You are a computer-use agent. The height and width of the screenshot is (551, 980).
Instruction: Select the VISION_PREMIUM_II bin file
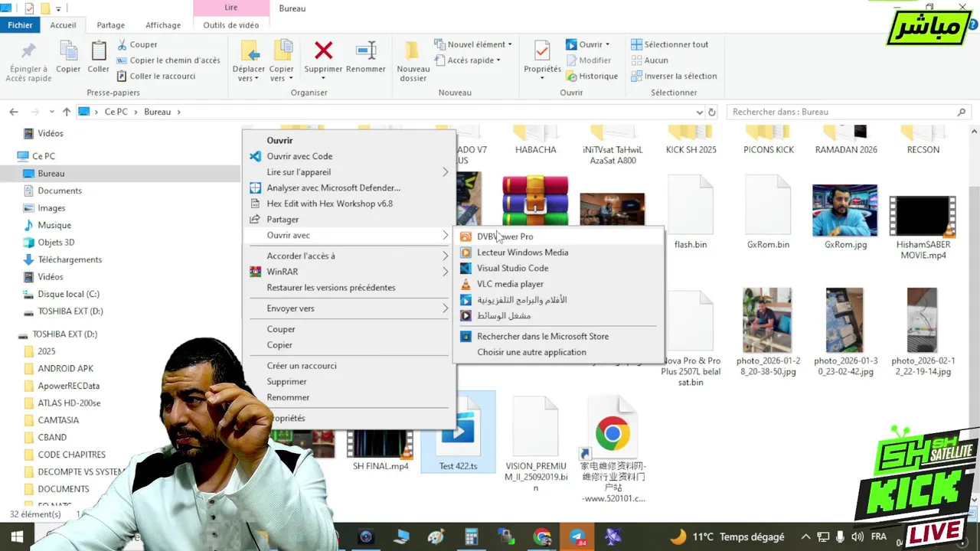536,444
